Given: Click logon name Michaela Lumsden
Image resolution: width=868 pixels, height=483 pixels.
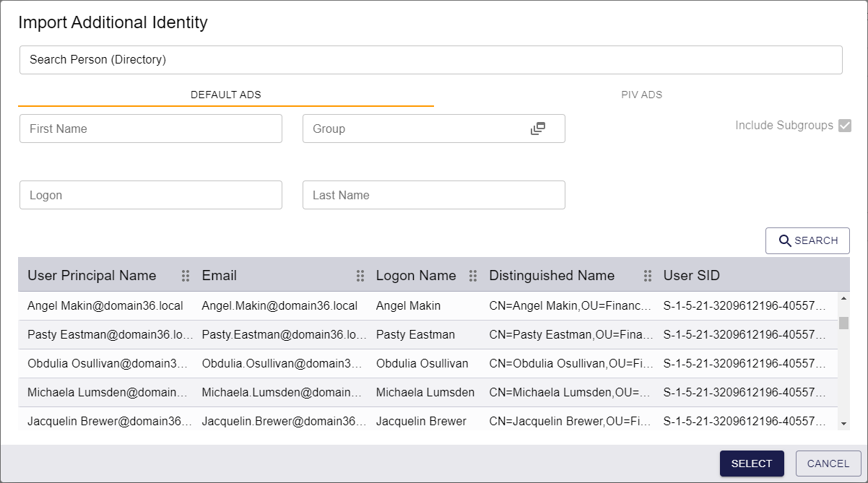Looking at the screenshot, I should pyautogui.click(x=425, y=393).
